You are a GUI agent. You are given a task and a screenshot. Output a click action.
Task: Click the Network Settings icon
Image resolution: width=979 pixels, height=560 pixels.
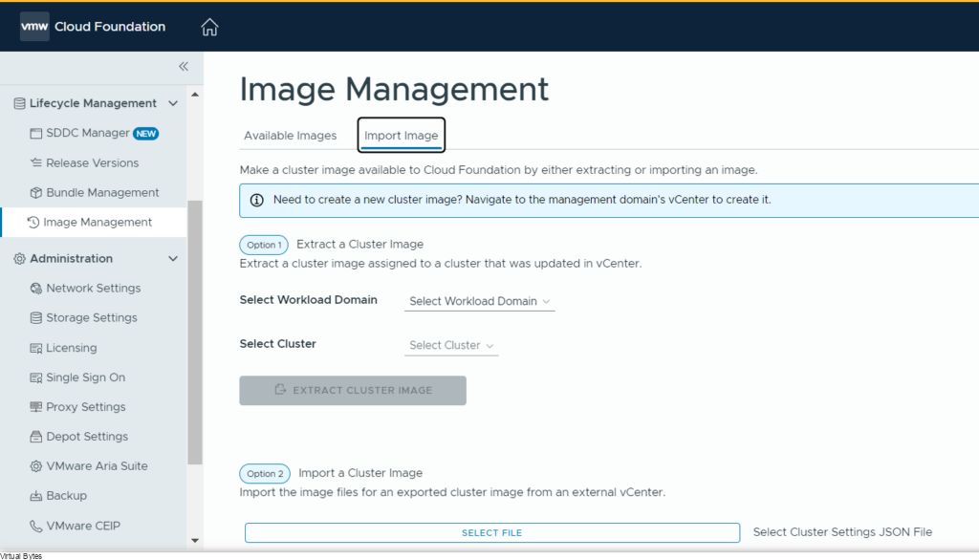[x=36, y=289]
